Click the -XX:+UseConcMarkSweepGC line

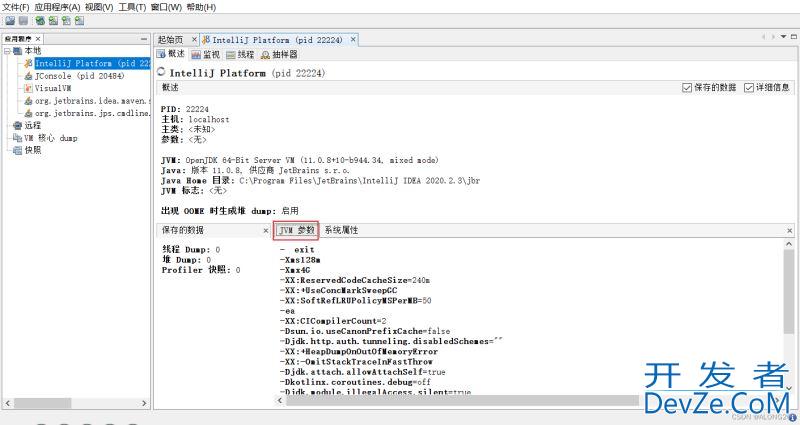coord(339,290)
